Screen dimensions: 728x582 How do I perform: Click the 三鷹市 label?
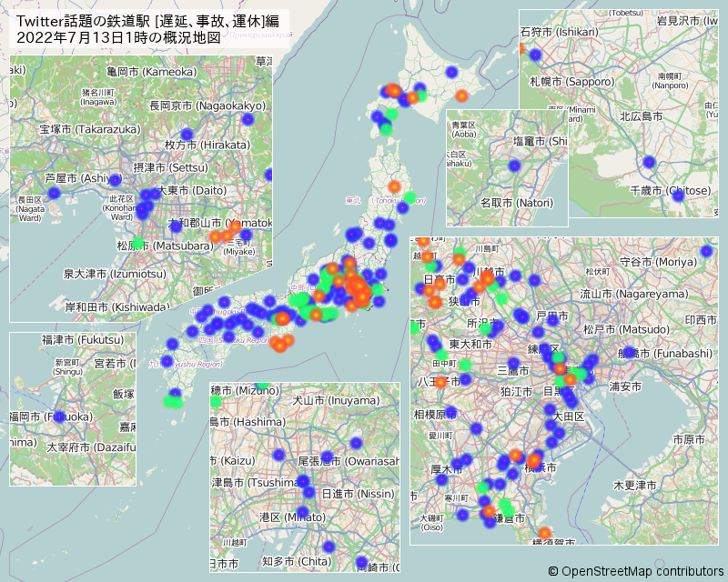pyautogui.click(x=513, y=370)
